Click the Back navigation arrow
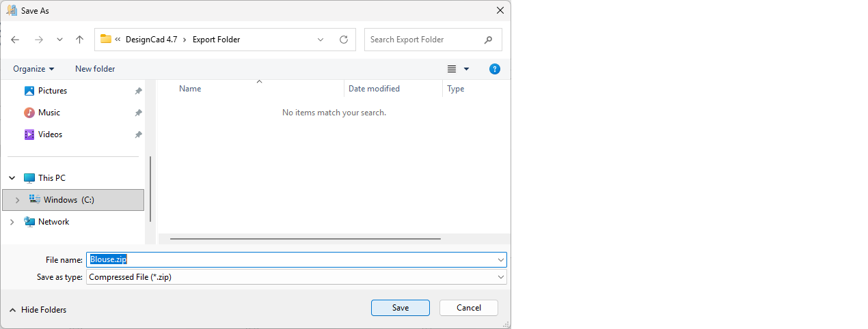The height and width of the screenshot is (329, 868). click(x=15, y=40)
